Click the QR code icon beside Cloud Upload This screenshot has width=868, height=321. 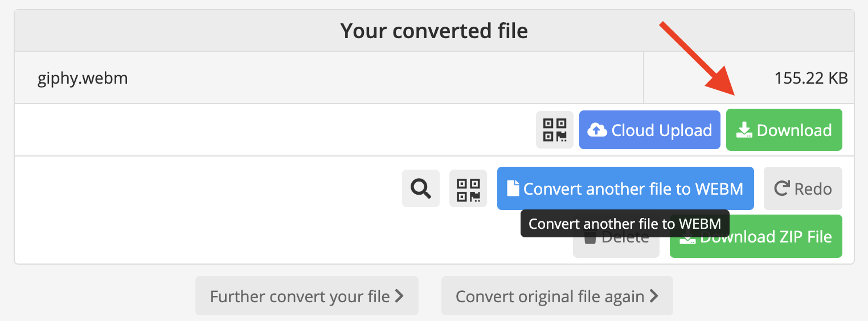pyautogui.click(x=554, y=130)
